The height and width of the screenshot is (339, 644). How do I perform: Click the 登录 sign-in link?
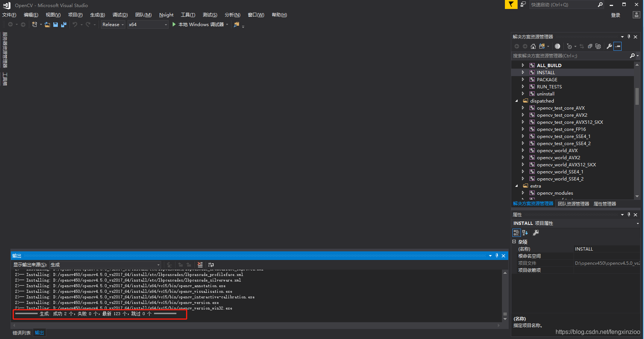(616, 15)
